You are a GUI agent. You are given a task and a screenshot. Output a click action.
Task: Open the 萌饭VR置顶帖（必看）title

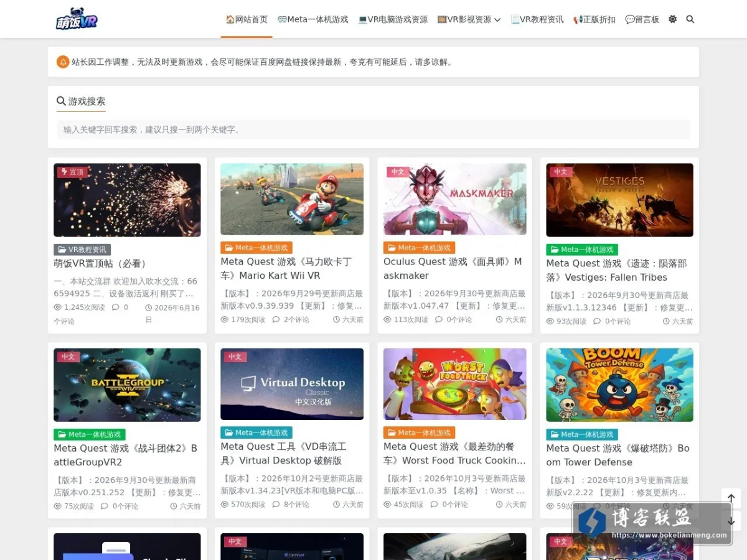coord(100,264)
